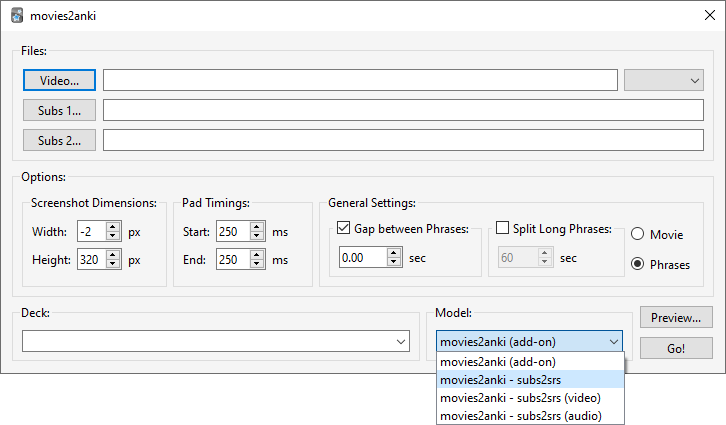The width and height of the screenshot is (726, 425).
Task: Choose movies2anki - subs2srs (audio) model
Action: [520, 415]
